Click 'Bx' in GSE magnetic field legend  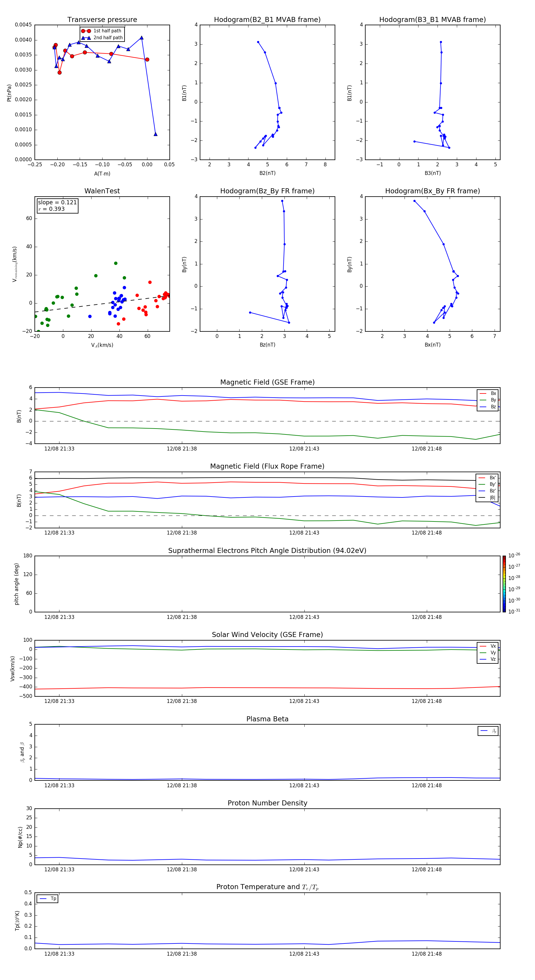pos(488,393)
